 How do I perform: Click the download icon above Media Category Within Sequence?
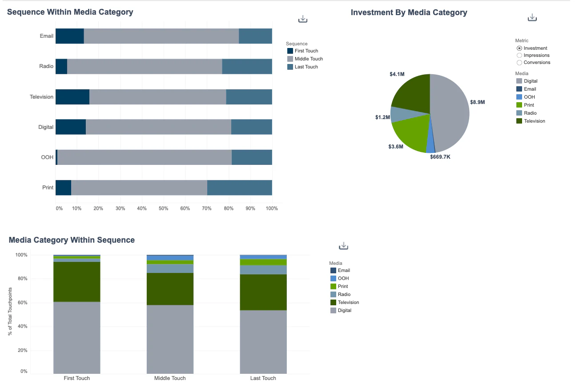[x=343, y=245]
